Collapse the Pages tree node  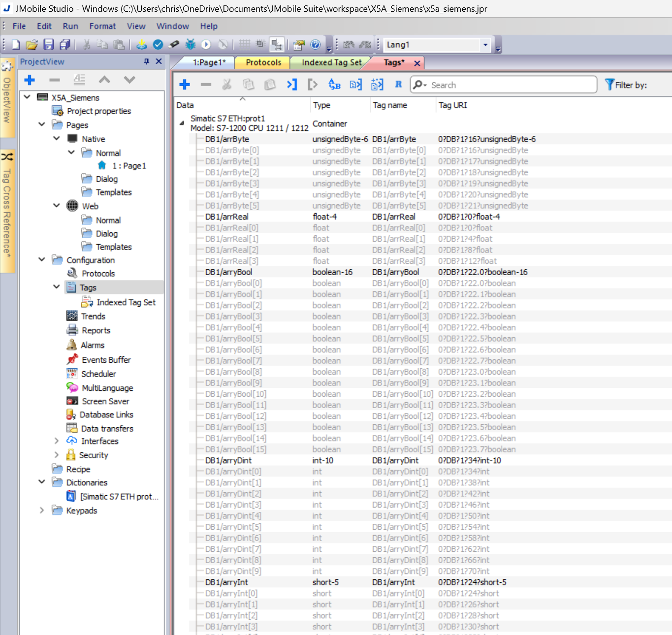point(42,125)
